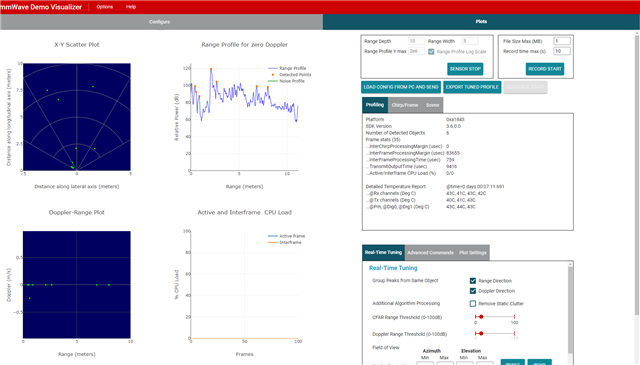Open the Options menu
This screenshot has height=365, width=640.
point(104,7)
